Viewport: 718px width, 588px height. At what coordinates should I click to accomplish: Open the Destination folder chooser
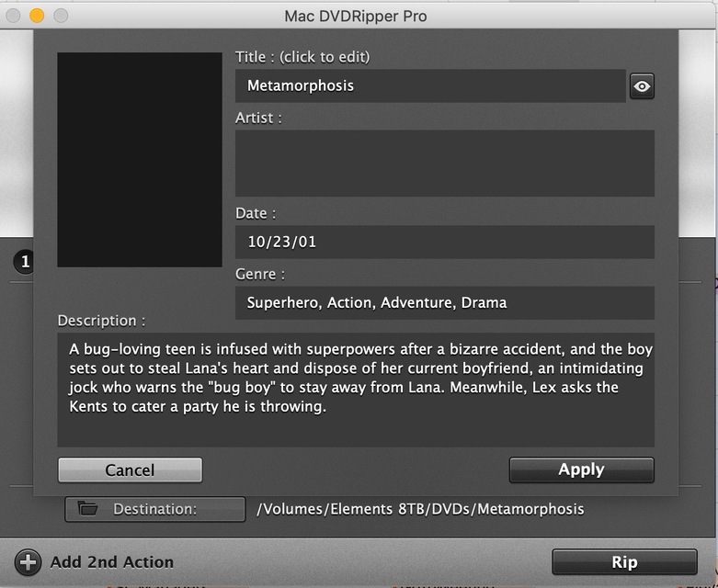pos(155,509)
